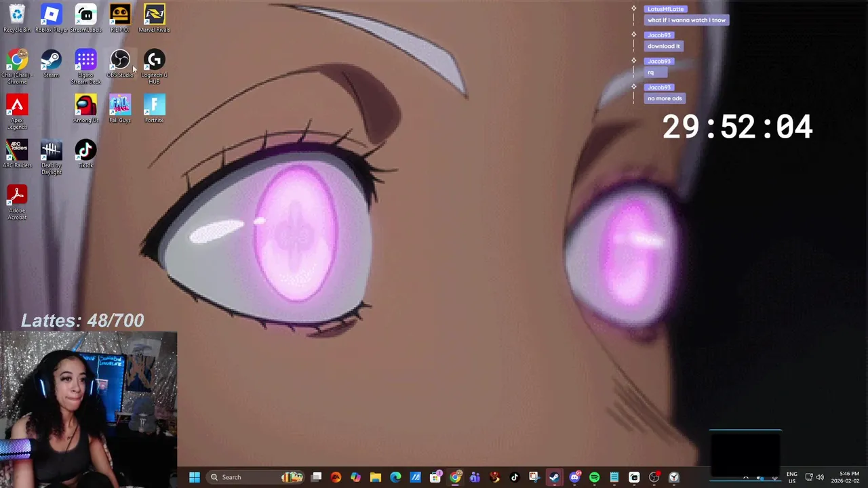This screenshot has width=868, height=488.
Task: Open Discord from the taskbar
Action: tap(574, 477)
